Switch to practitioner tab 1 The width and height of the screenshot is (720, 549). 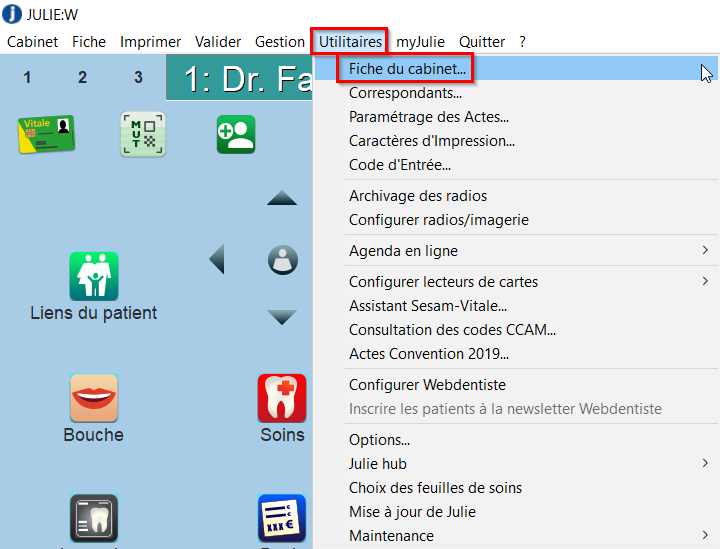click(x=27, y=77)
